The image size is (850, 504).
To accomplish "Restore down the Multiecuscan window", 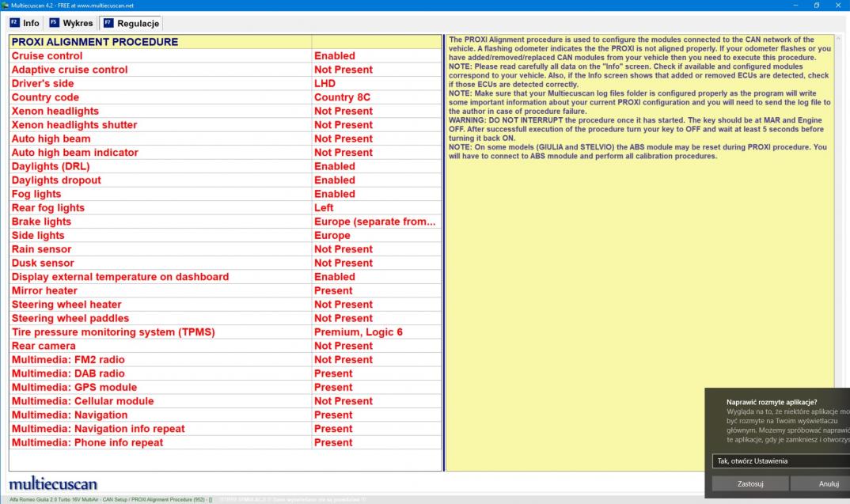I will point(817,6).
